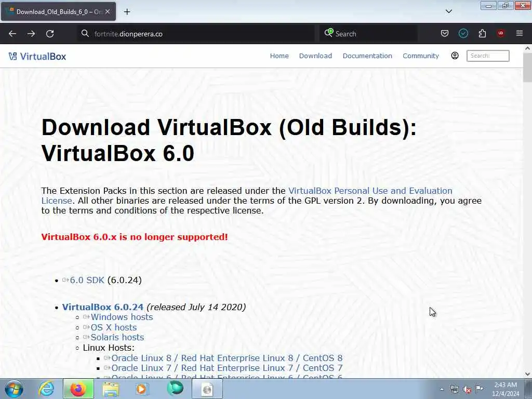The width and height of the screenshot is (532, 399).
Task: Click the muted volume tray icon
Action: click(467, 390)
